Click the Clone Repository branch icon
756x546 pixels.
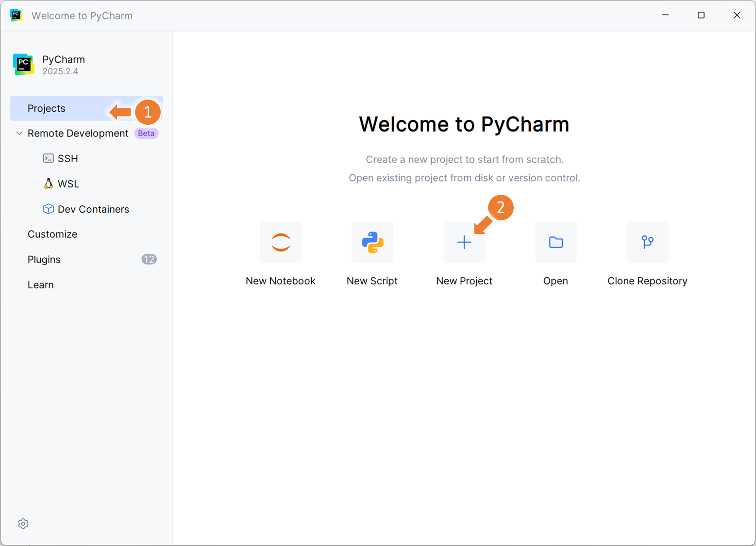pyautogui.click(x=648, y=242)
